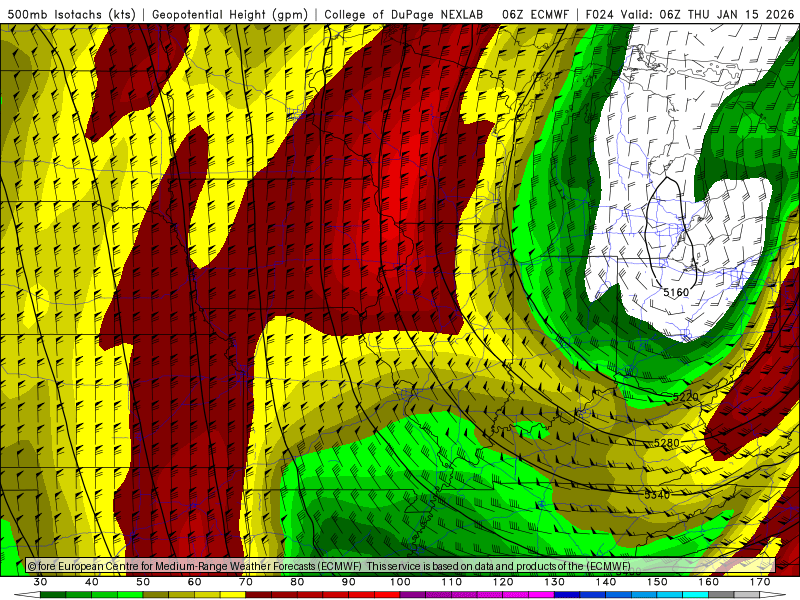Screen dimensions: 800x600
Task: Click the 5340 height contour label
Action: tap(657, 494)
